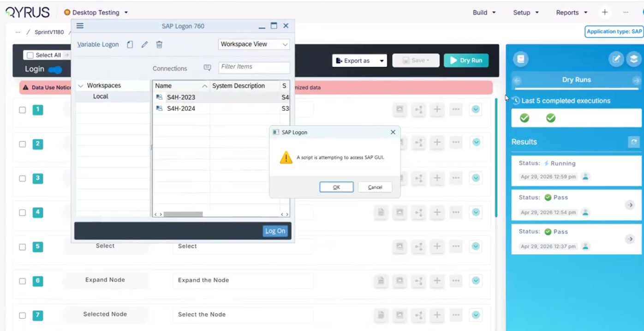Click the layers stack icon in the right panel
Screen dimensions: 644x331
[634, 59]
